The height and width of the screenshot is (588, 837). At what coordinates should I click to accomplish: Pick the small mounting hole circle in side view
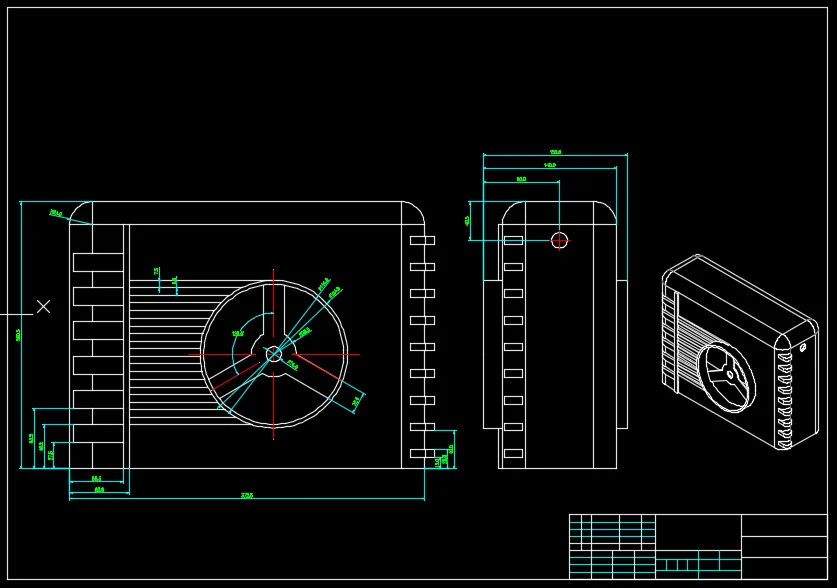pyautogui.click(x=559, y=241)
